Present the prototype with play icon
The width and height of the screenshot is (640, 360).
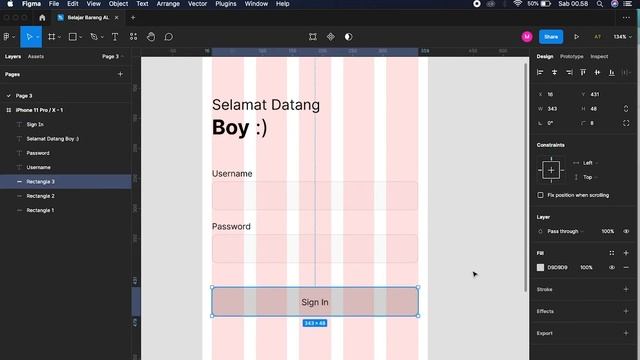point(576,37)
